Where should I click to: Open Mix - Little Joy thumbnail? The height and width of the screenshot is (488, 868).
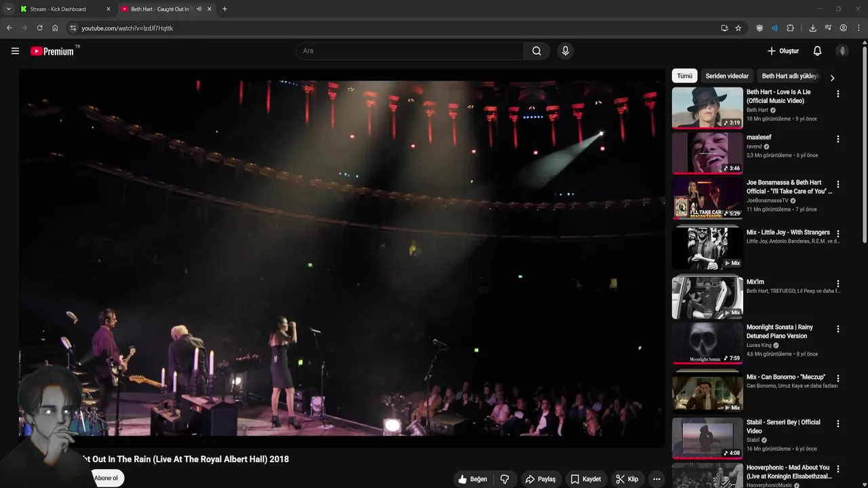click(x=707, y=248)
